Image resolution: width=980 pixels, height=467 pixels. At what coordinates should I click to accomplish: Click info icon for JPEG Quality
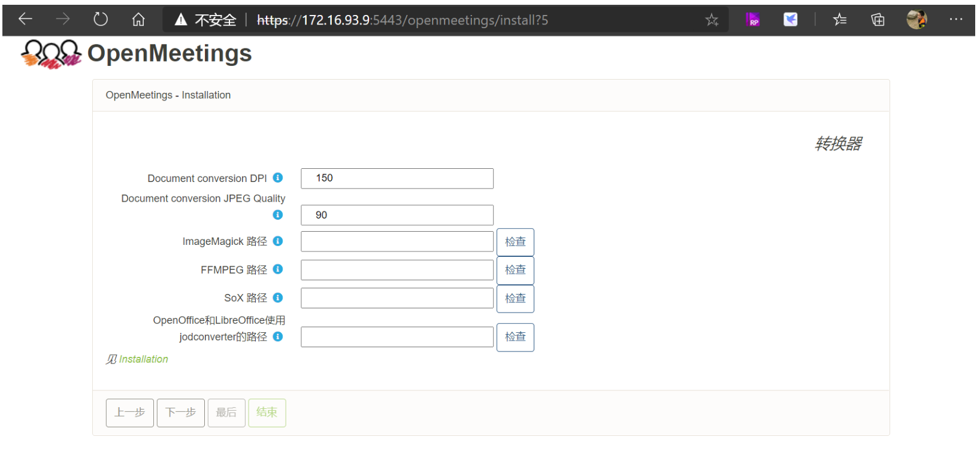point(277,215)
